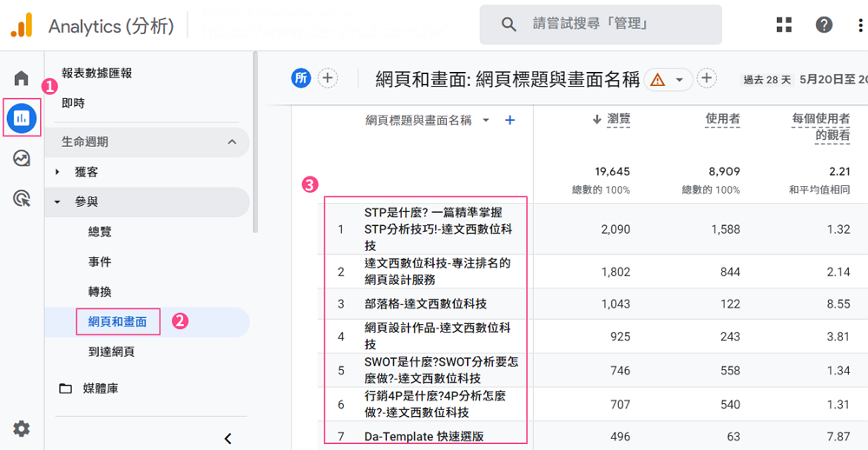Click average views value 2.21

click(838, 171)
